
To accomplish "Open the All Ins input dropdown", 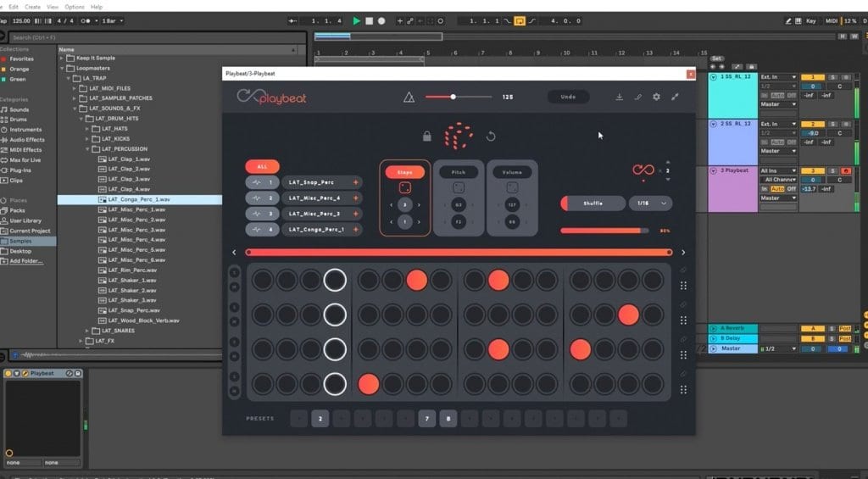I will (x=778, y=171).
